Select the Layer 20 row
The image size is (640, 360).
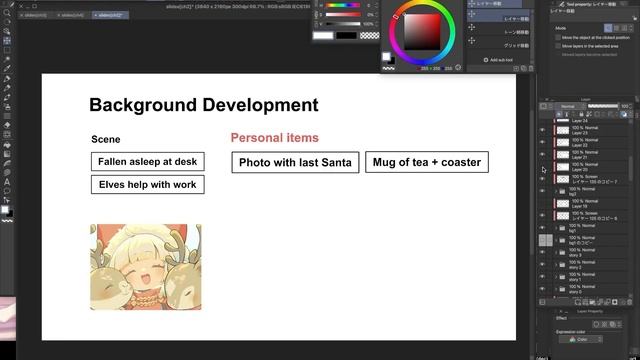591,167
